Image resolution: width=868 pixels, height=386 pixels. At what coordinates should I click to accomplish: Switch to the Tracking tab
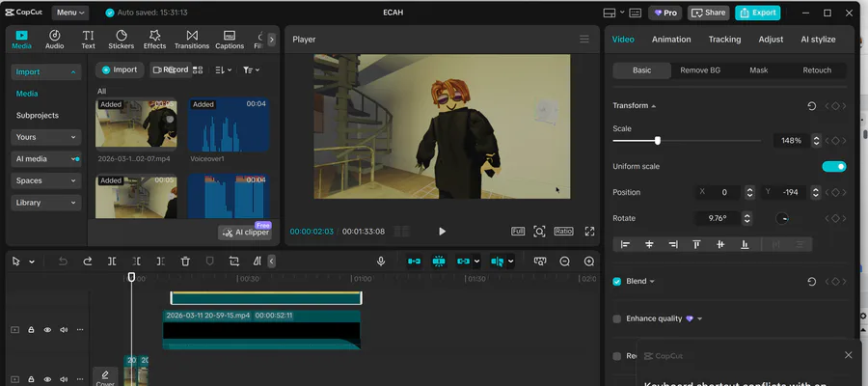pos(724,40)
